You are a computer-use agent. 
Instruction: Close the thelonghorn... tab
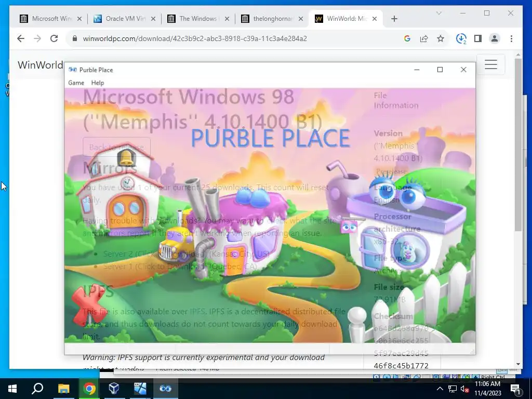click(x=301, y=19)
